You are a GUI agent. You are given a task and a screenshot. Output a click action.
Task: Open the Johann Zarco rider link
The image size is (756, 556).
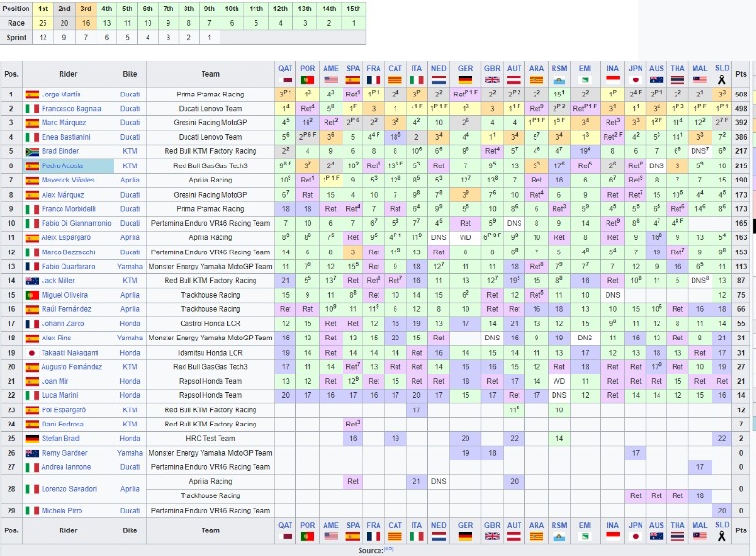coord(62,323)
